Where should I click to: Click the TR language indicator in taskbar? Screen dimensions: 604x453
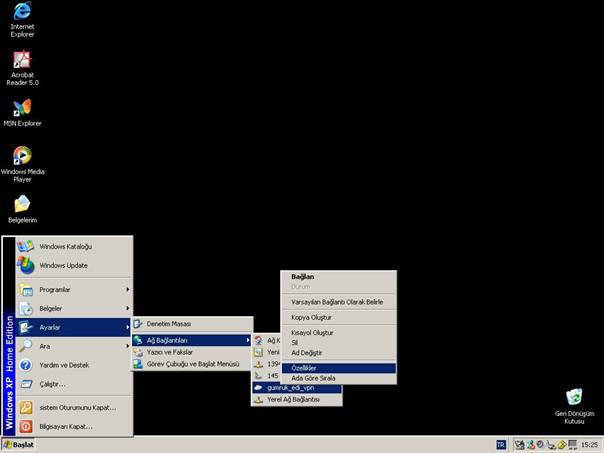[501, 445]
